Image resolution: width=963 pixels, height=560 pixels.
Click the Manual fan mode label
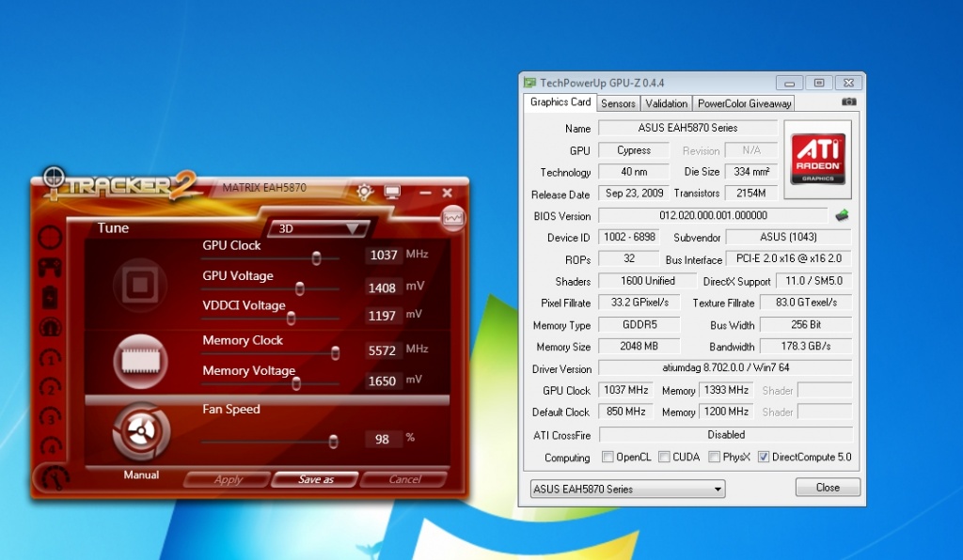tap(141, 474)
